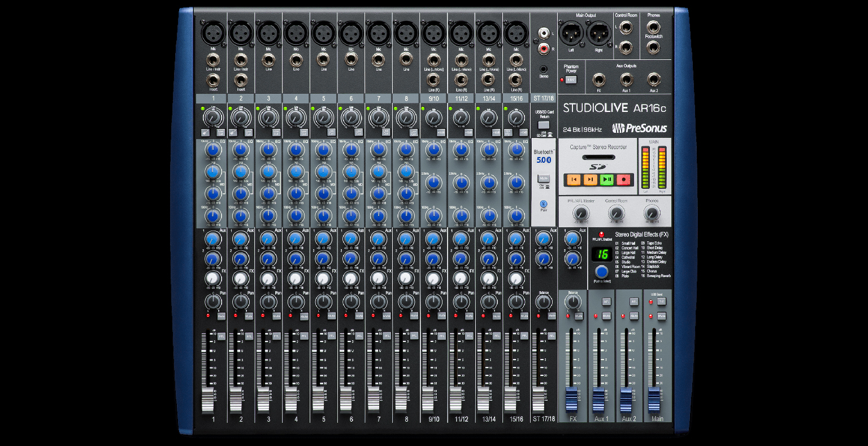Toggle AFL on the Aux 2 bus
The image size is (868, 446).
pyautogui.click(x=634, y=301)
